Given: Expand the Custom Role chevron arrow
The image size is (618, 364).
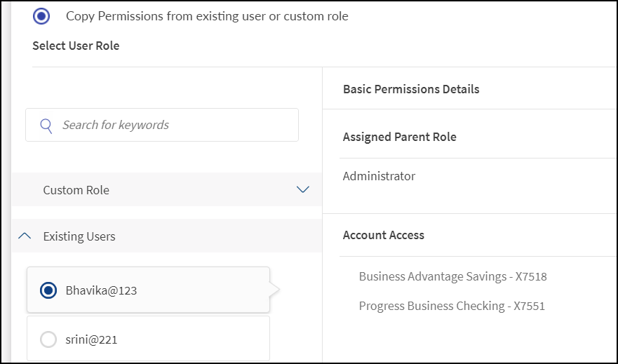Looking at the screenshot, I should 303,190.
